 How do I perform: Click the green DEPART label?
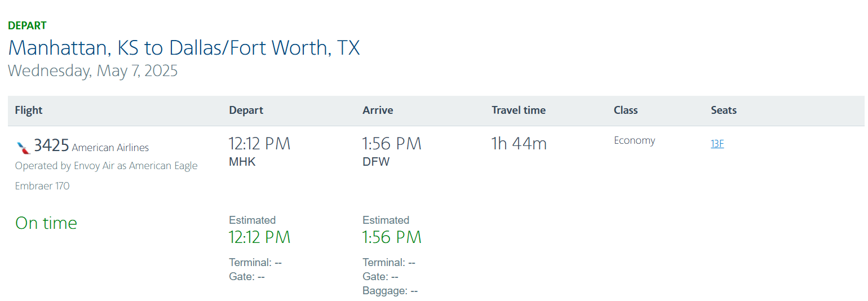[27, 25]
